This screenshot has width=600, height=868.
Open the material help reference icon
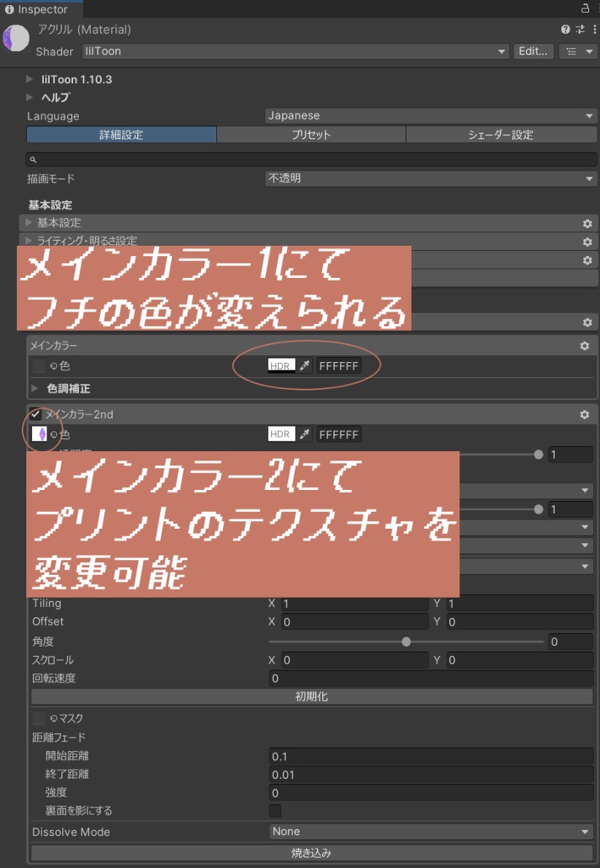pos(565,30)
